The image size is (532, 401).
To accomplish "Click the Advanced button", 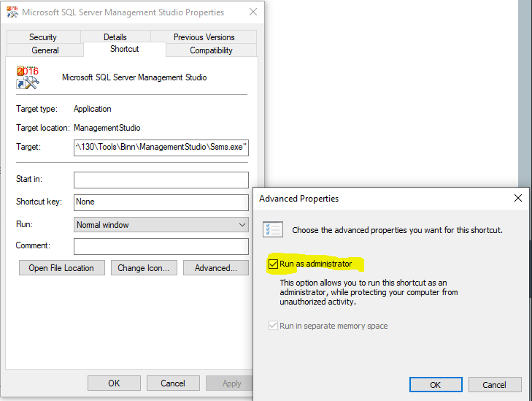I will click(216, 268).
